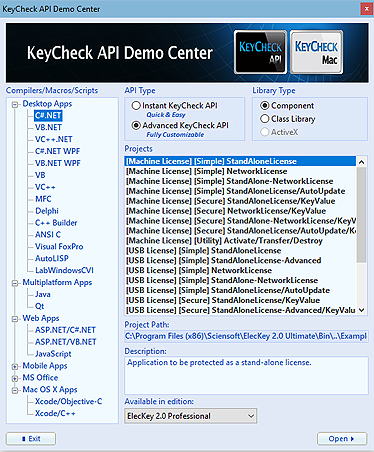Click projects list scroll up arrow
Viewport: 374px width, 452px height.
(x=361, y=162)
